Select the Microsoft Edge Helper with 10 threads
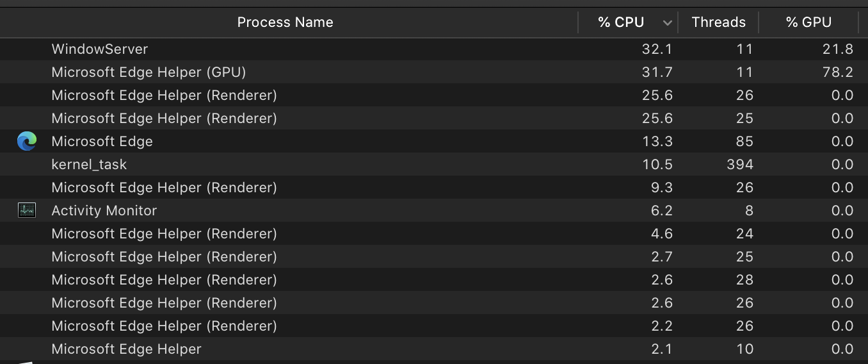The width and height of the screenshot is (868, 364). click(126, 349)
